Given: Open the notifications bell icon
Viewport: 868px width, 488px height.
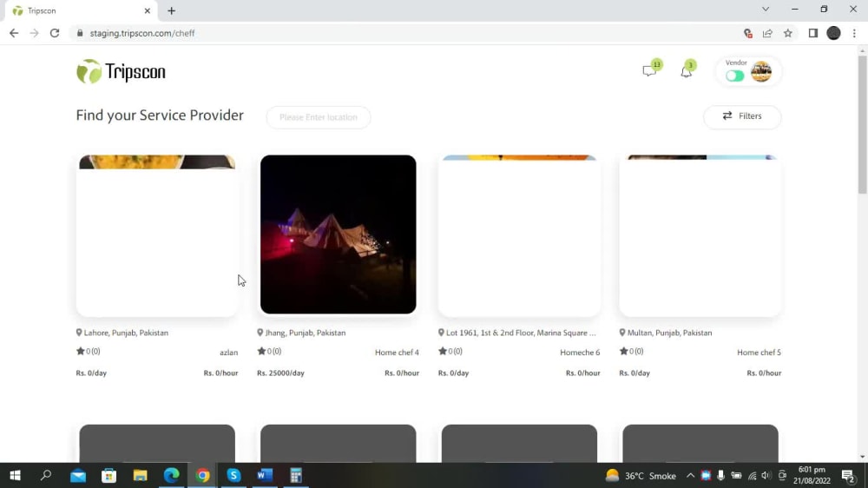Looking at the screenshot, I should pos(686,71).
